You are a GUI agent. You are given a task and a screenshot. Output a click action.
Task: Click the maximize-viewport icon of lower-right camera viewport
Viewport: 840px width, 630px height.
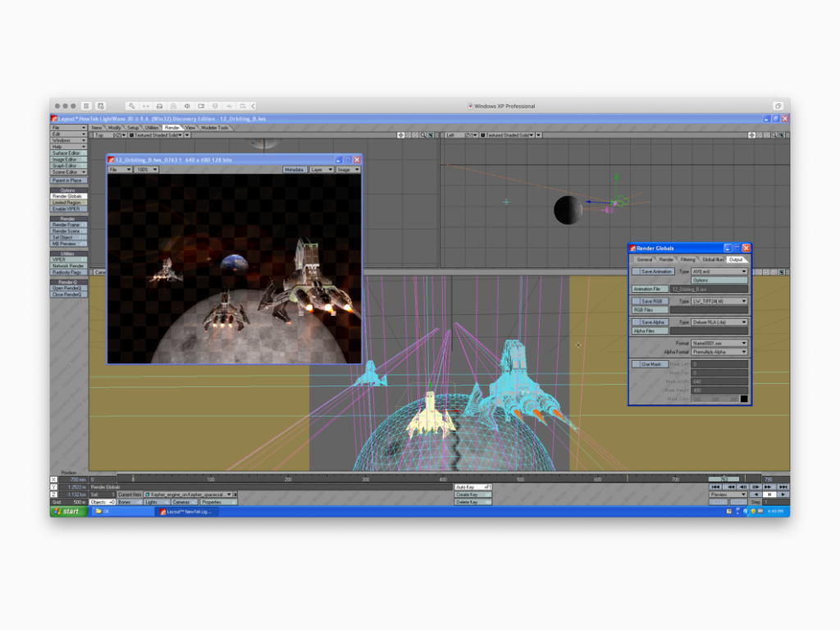782,272
